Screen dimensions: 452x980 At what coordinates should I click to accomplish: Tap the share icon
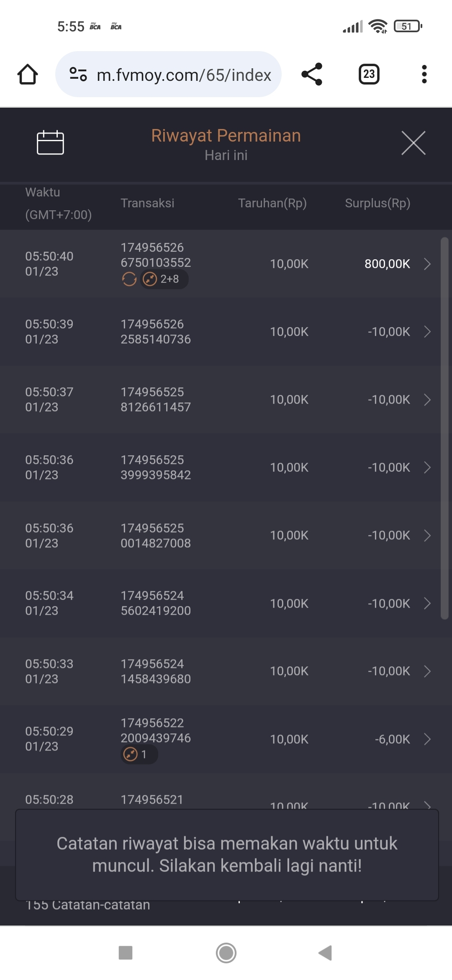click(312, 75)
